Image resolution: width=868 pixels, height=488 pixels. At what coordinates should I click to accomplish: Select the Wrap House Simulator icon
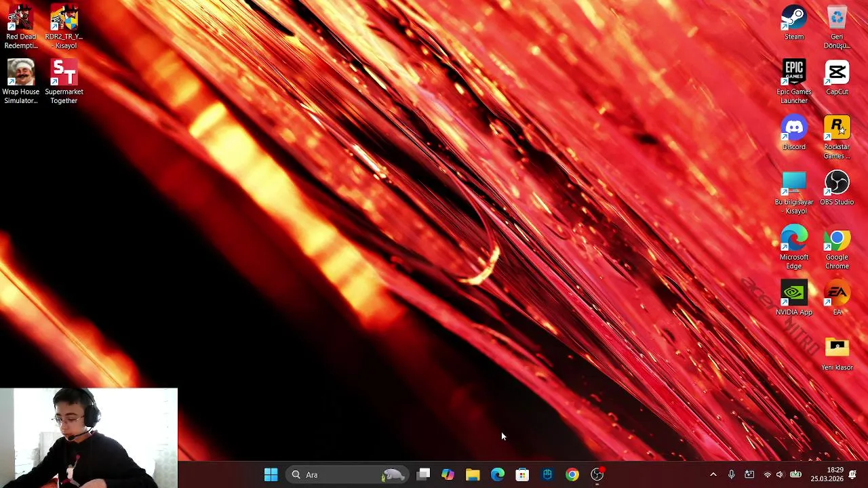(x=20, y=81)
